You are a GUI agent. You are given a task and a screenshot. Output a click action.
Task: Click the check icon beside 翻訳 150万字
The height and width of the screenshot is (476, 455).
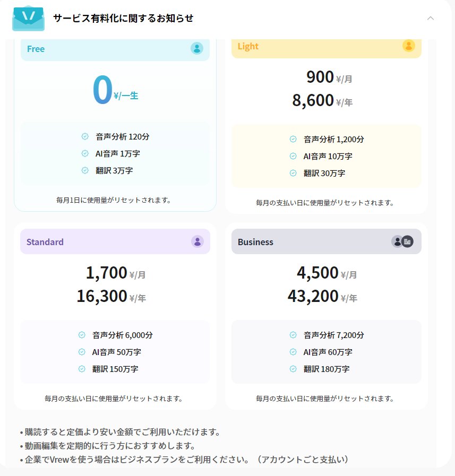tap(81, 369)
